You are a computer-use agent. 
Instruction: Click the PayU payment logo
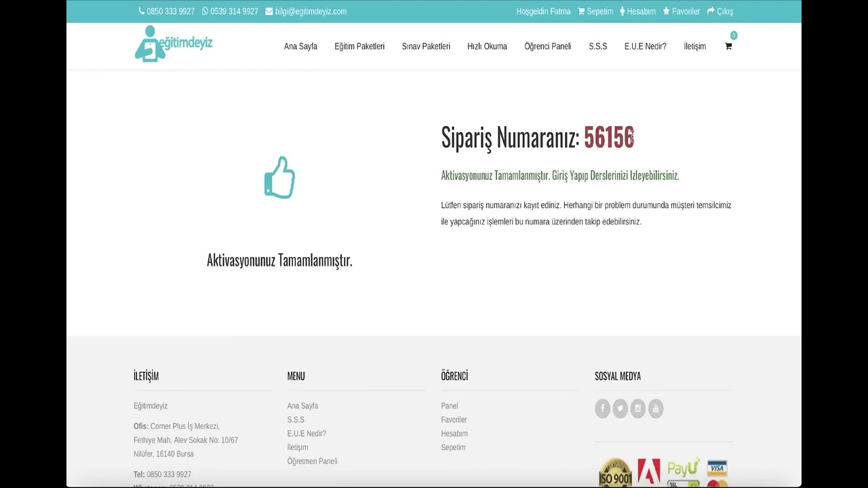pos(684,468)
